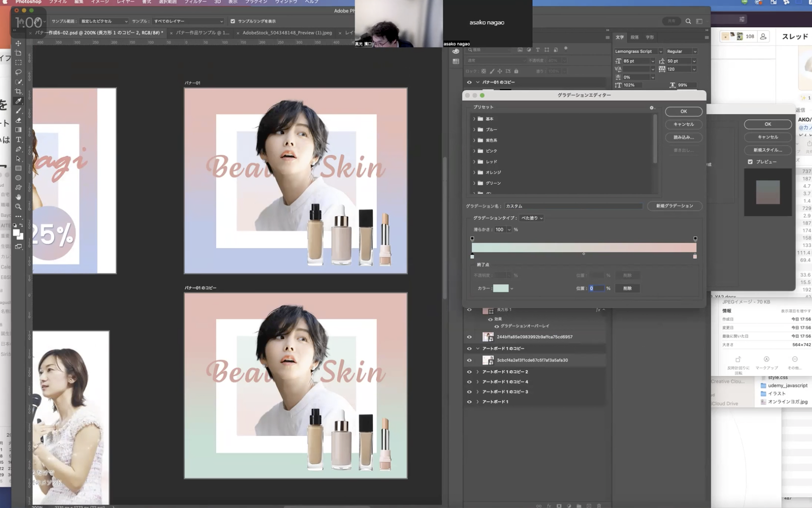Select the Crop tool
The height and width of the screenshot is (508, 812).
click(19, 91)
